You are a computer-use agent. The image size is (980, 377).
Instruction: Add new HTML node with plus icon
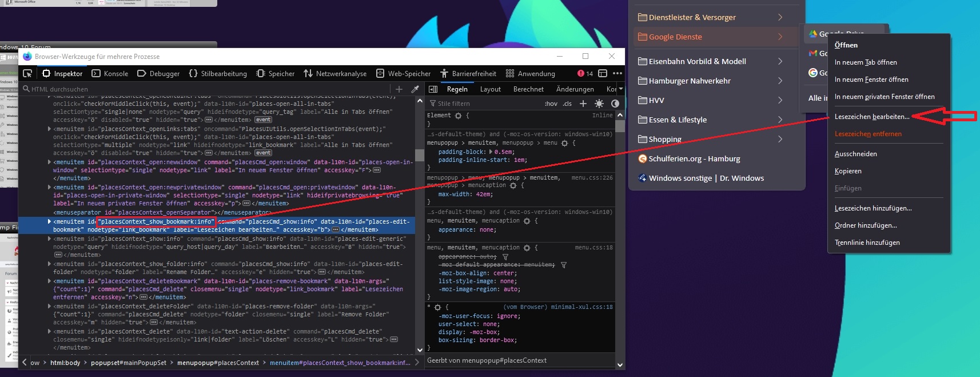(399, 89)
